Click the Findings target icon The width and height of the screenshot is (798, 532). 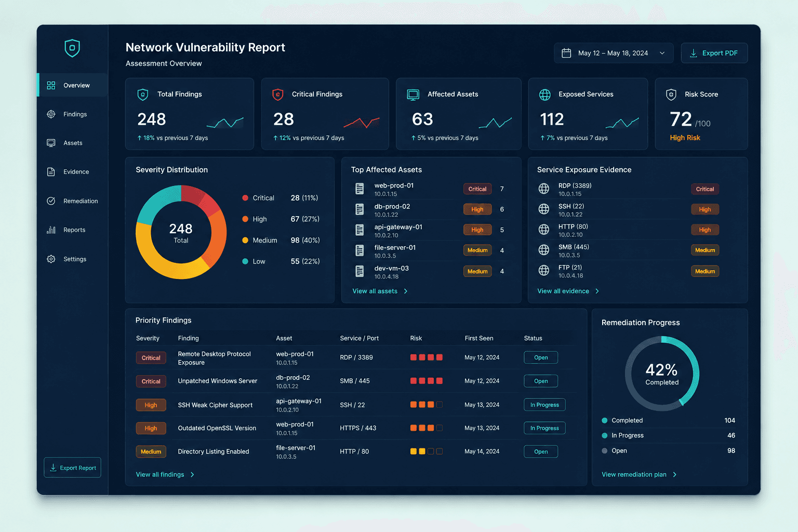51,114
